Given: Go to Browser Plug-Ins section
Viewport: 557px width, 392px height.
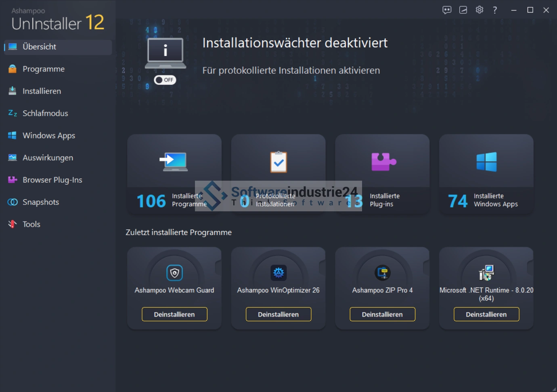Looking at the screenshot, I should click(52, 180).
